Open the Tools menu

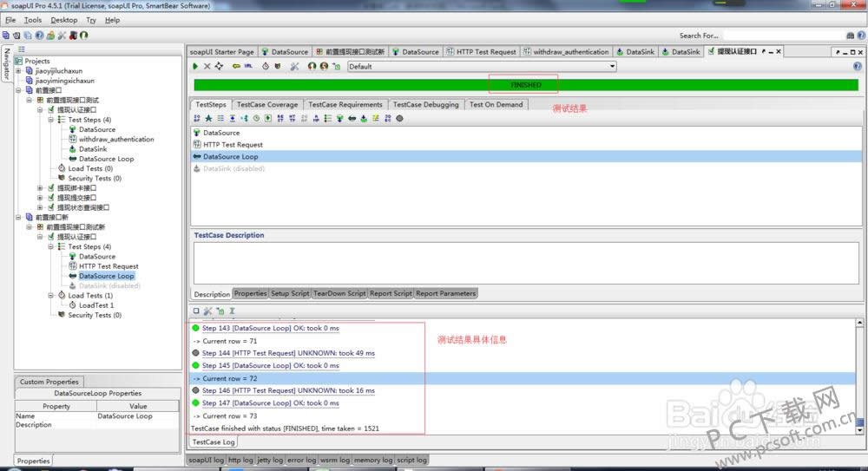tap(33, 19)
